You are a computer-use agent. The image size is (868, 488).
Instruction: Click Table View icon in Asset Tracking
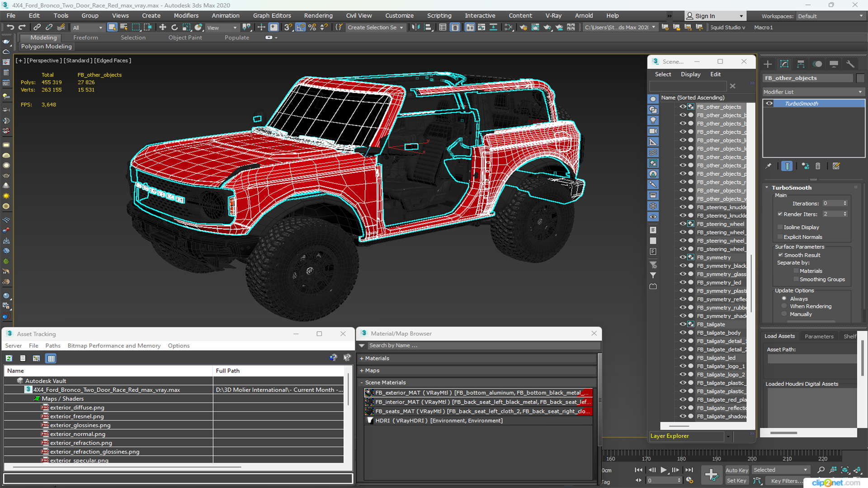(51, 358)
